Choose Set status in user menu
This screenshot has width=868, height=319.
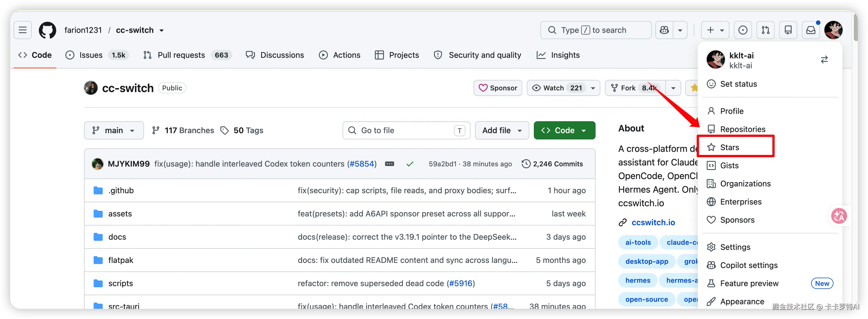770,84
